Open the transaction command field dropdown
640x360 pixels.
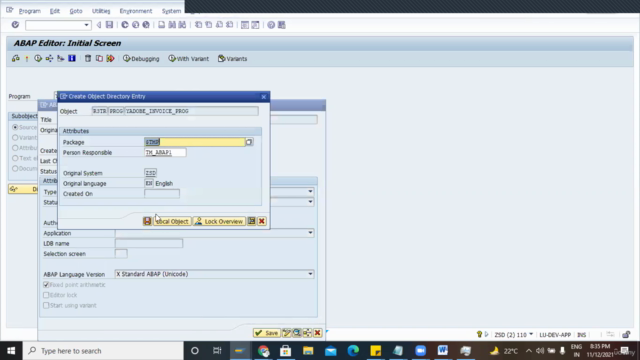[86, 25]
